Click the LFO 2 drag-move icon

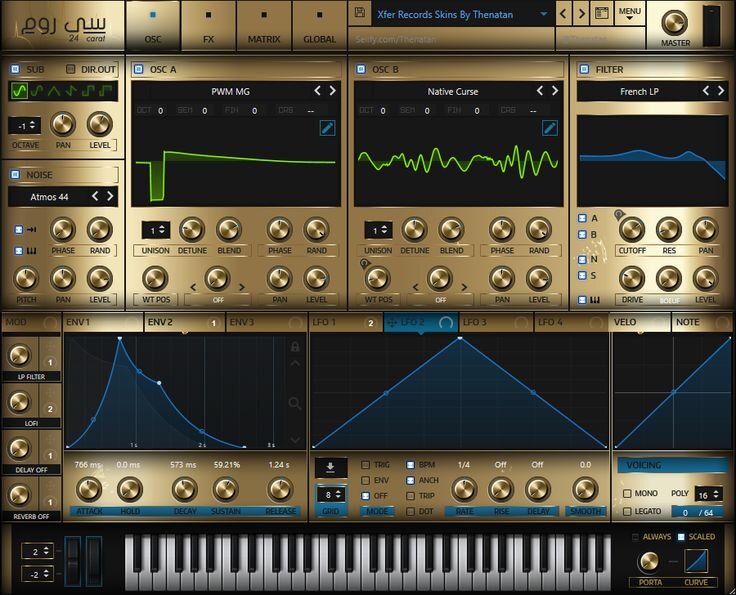[393, 323]
